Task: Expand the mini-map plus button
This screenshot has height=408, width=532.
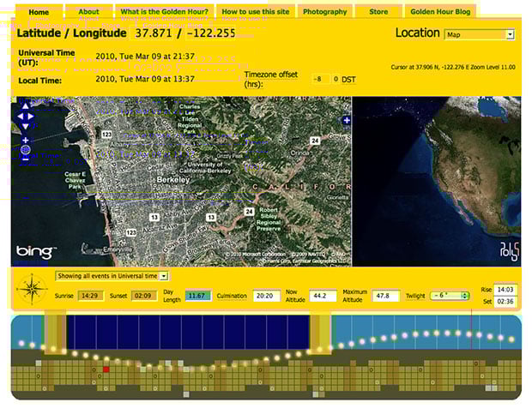Action: 346,121
